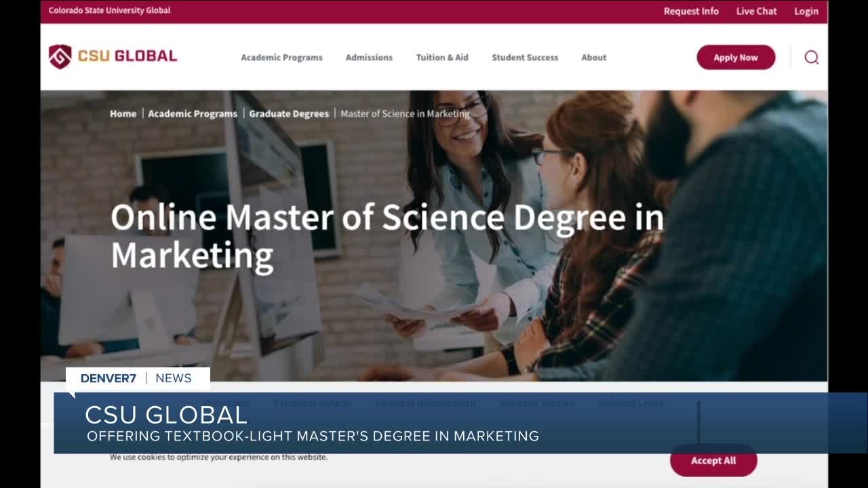Click the cookie notice text
This screenshot has height=488, width=868.
[x=218, y=457]
